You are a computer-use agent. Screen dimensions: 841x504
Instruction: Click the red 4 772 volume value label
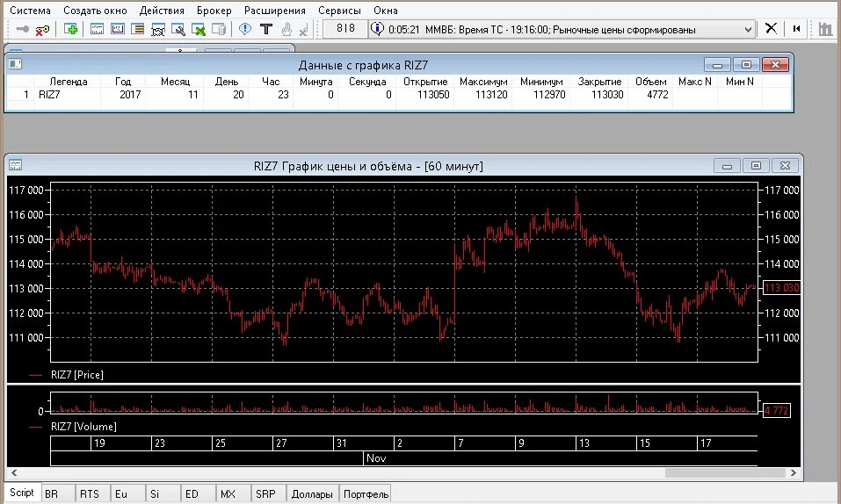(776, 411)
